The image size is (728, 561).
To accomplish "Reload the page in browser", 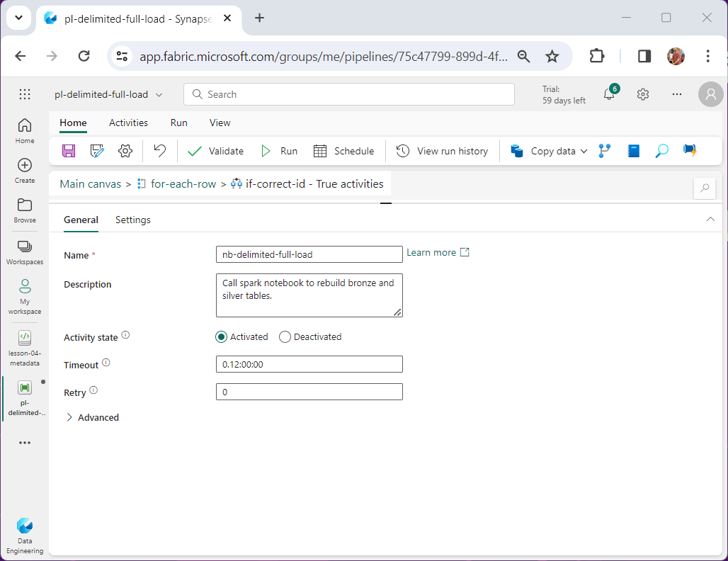I will pos(84,56).
